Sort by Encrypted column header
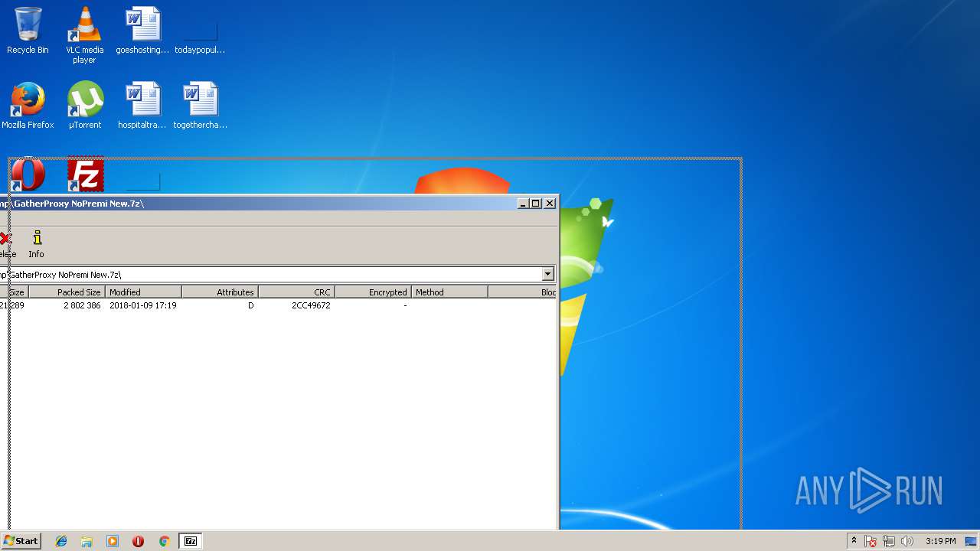 (373, 292)
